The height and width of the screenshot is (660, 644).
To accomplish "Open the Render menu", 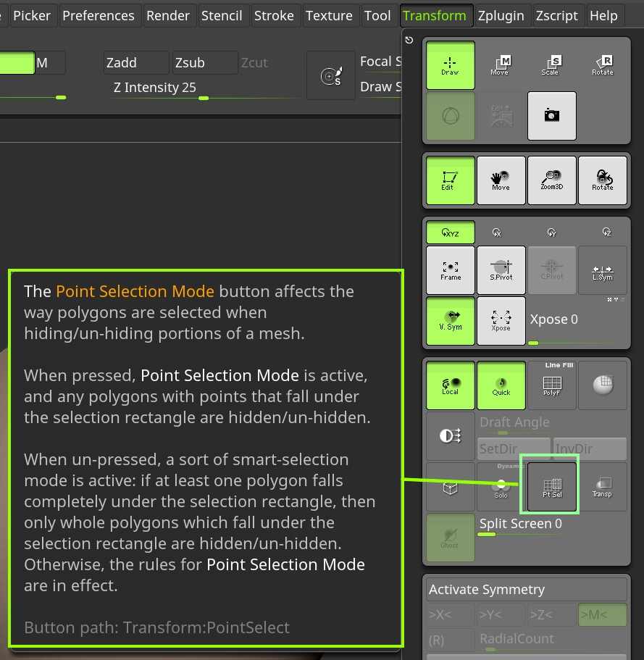I will pyautogui.click(x=168, y=15).
